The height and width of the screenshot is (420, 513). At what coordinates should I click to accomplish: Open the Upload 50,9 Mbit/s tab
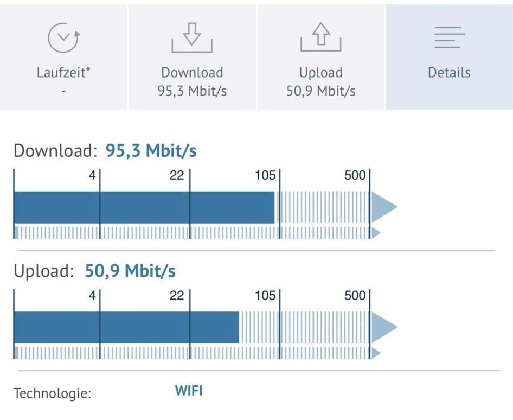(320, 57)
